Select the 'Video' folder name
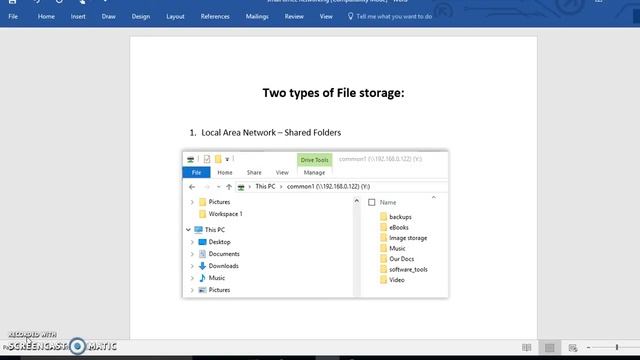640x360 pixels. (397, 280)
